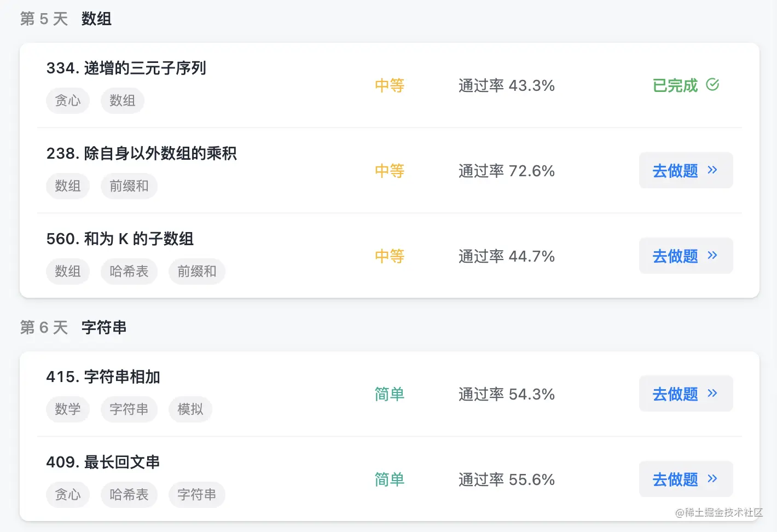Select the 字符串 tag under problem 409
The height and width of the screenshot is (532, 777).
(x=197, y=495)
